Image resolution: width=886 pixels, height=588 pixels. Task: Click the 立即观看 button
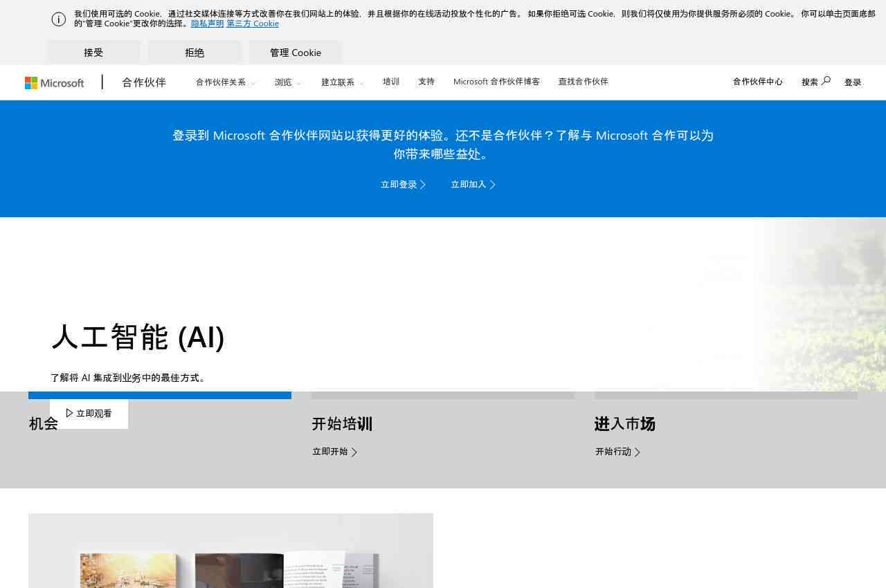(89, 414)
